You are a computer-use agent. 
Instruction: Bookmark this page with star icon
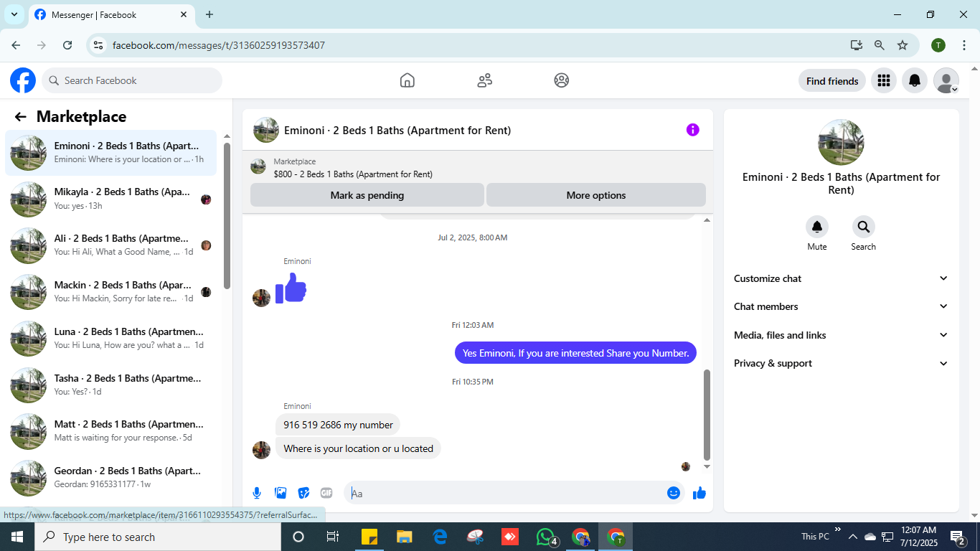pos(903,45)
